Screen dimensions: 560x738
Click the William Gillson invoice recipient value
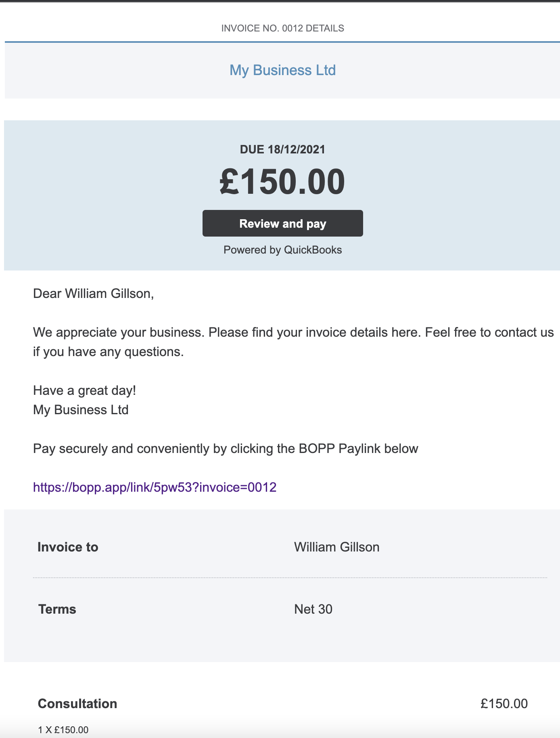pyautogui.click(x=337, y=547)
